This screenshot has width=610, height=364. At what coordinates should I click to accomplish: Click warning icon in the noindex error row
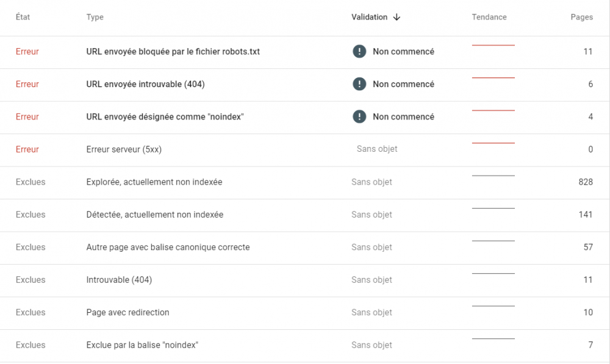pos(359,116)
